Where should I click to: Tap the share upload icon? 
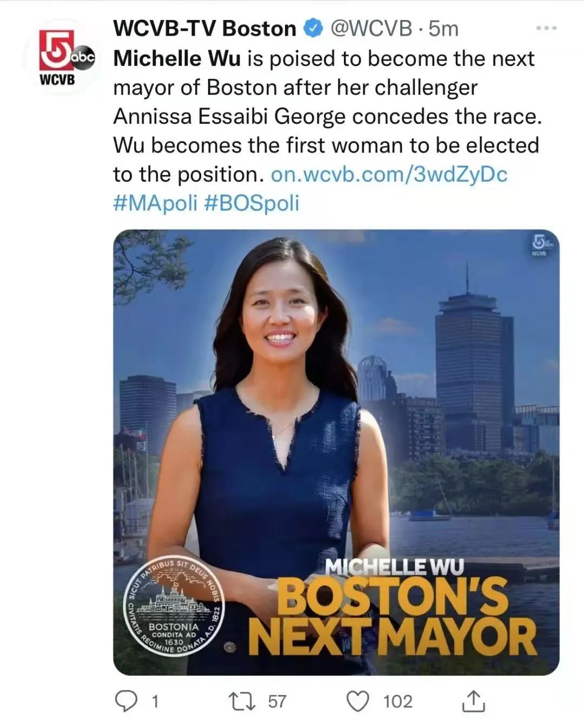(473, 701)
